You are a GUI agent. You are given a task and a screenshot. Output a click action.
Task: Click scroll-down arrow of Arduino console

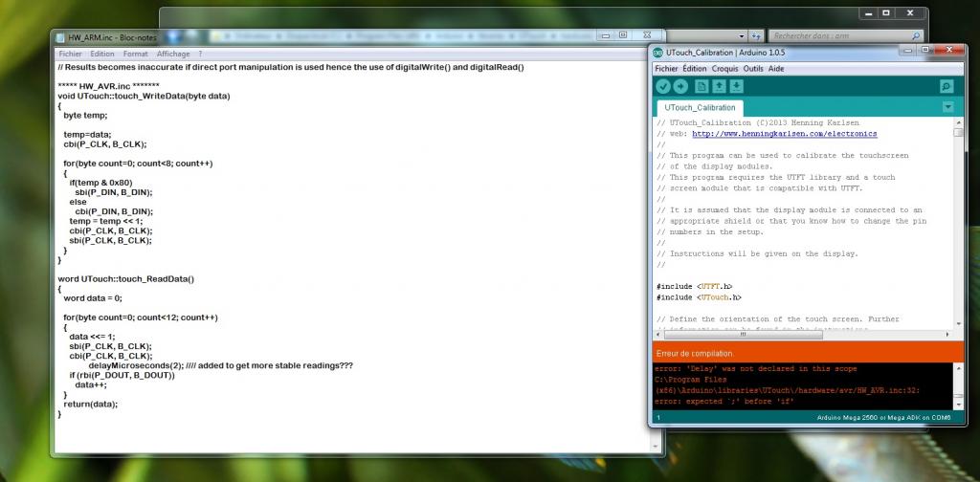[x=958, y=405]
